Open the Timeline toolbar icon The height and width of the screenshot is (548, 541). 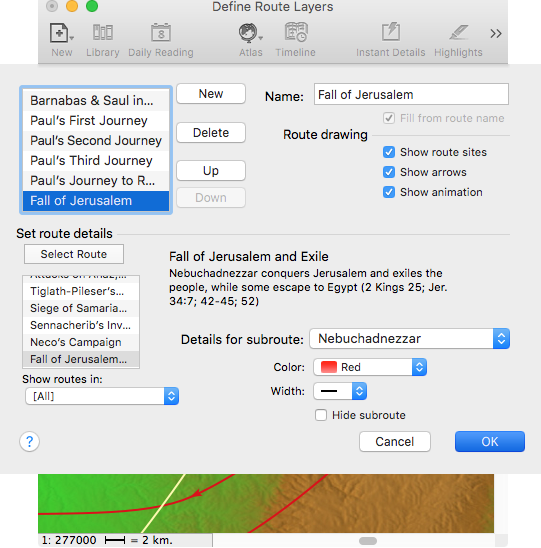pos(296,32)
